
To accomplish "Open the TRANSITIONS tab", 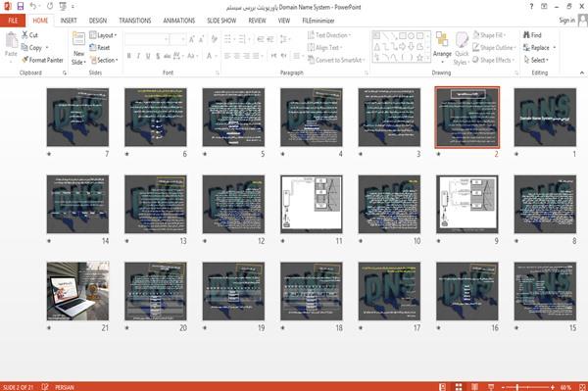I will pyautogui.click(x=135, y=21).
